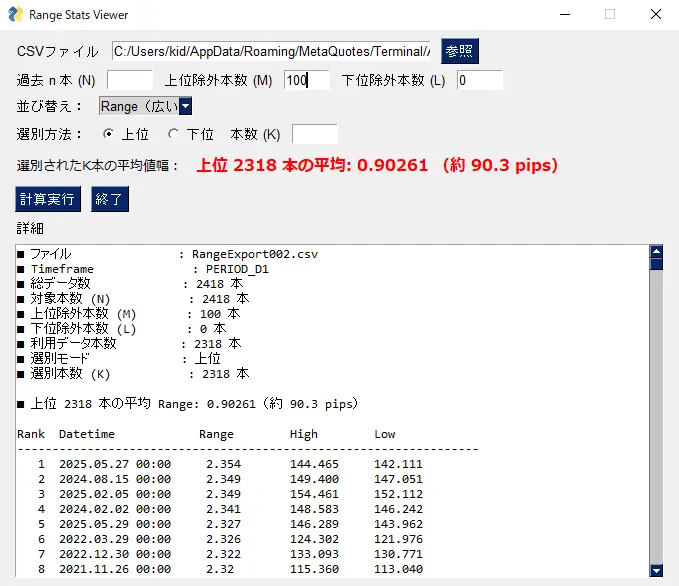The width and height of the screenshot is (679, 586).
Task: Click the 参照 browse button
Action: tap(460, 51)
